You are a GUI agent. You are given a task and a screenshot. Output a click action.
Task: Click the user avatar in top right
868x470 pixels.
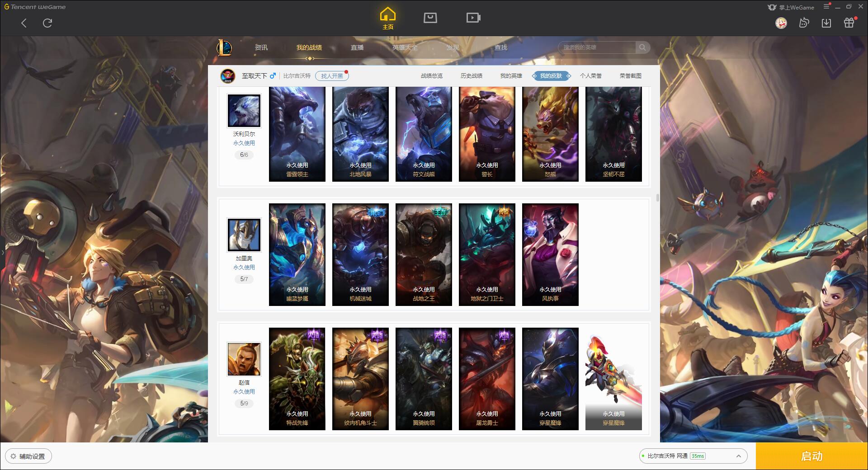pos(781,23)
